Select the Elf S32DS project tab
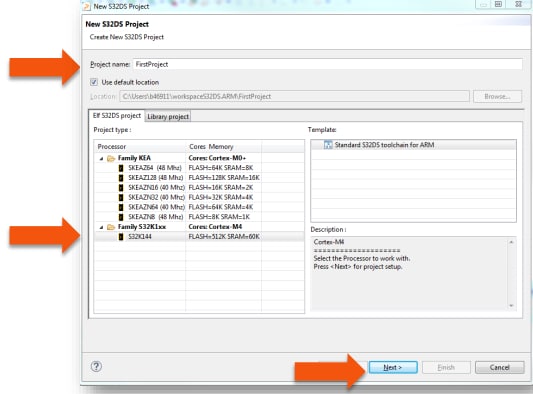533x394 pixels. pyautogui.click(x=117, y=116)
